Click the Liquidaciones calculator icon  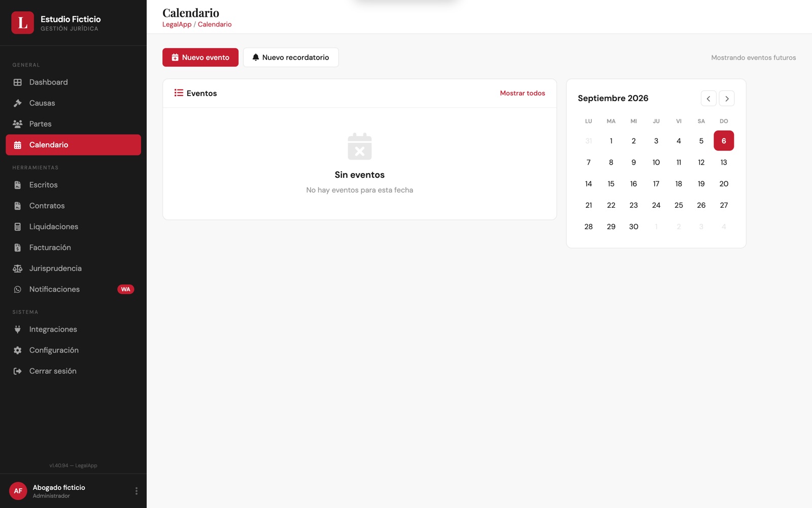click(x=17, y=227)
